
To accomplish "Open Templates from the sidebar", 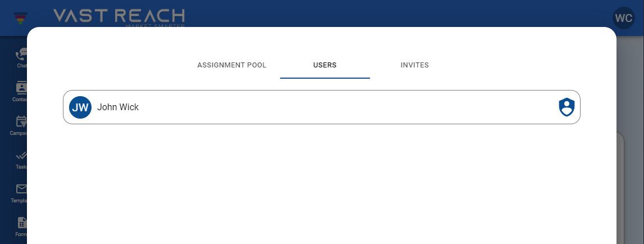I will click(x=19, y=193).
